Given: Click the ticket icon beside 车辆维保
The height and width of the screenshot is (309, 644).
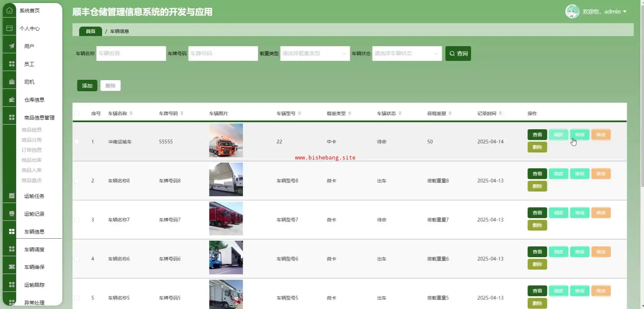Looking at the screenshot, I should pos(11,267).
